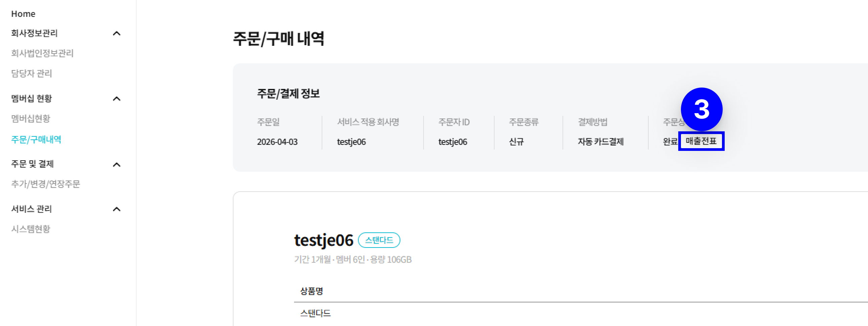The image size is (868, 326).
Task: Open 회사법인정보관리 in the sidebar
Action: 42,53
